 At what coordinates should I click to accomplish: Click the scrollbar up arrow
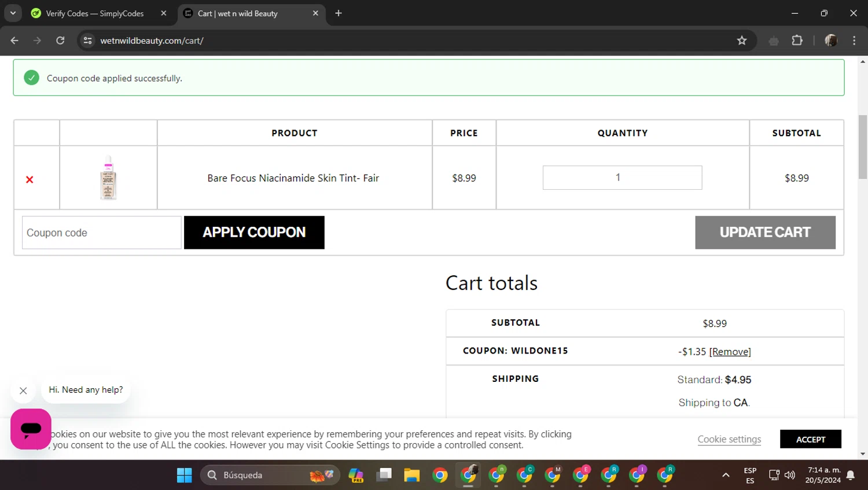coord(863,61)
